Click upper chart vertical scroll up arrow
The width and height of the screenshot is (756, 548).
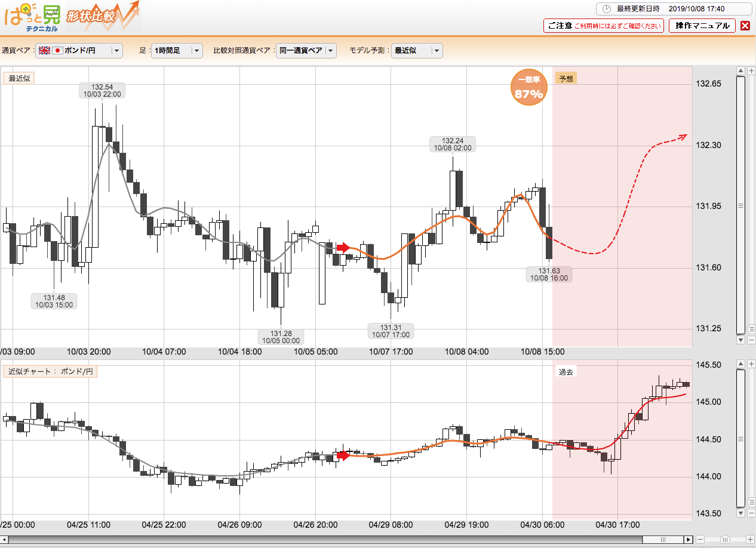click(740, 71)
